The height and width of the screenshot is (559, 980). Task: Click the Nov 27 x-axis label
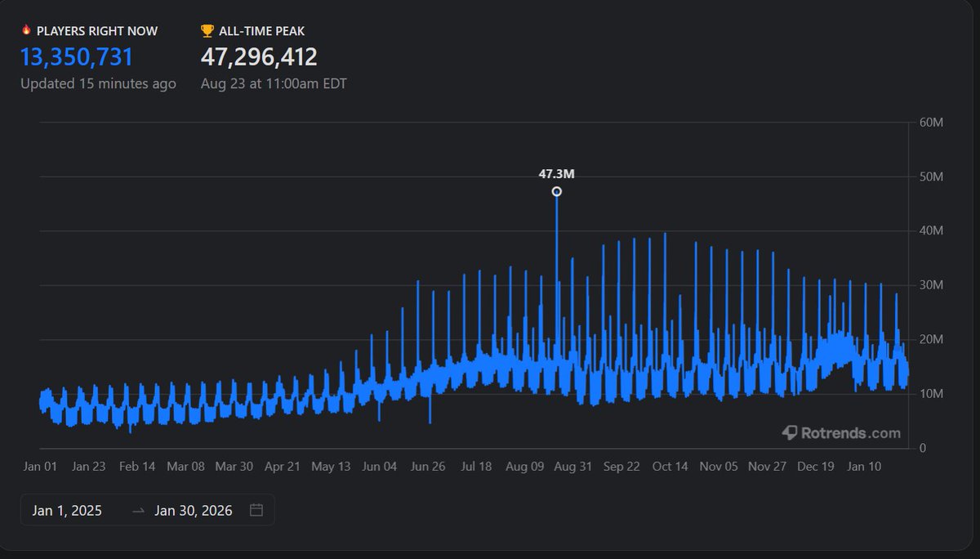click(x=767, y=467)
